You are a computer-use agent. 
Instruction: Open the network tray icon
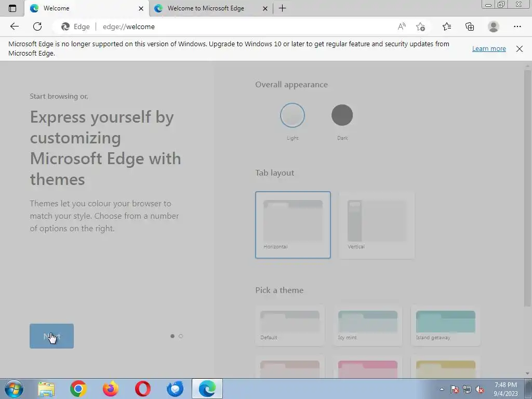tap(467, 389)
